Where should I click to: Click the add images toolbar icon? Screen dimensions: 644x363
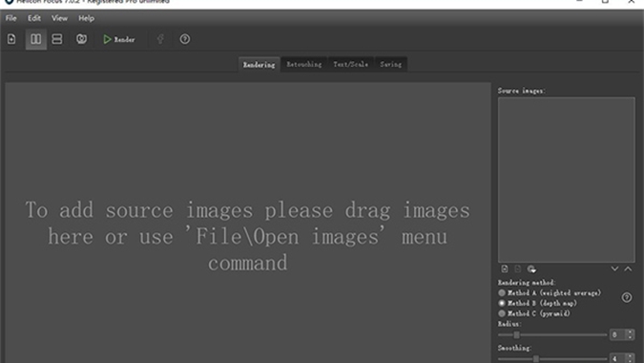tap(11, 39)
